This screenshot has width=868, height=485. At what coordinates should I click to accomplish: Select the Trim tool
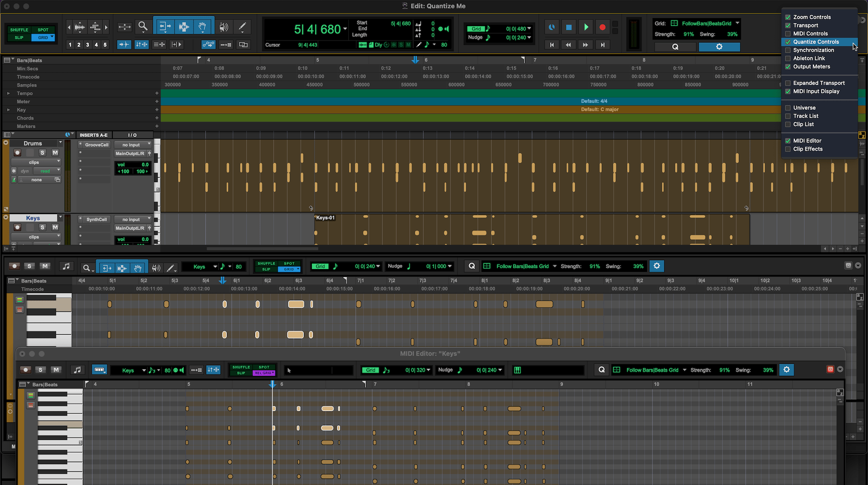coord(164,27)
